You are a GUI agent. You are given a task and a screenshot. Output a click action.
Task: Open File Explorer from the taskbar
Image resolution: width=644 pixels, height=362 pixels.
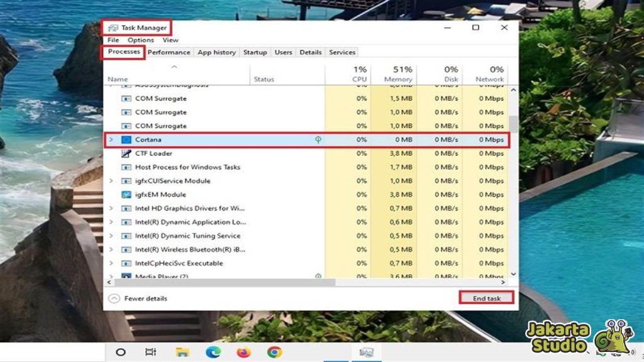pyautogui.click(x=182, y=352)
